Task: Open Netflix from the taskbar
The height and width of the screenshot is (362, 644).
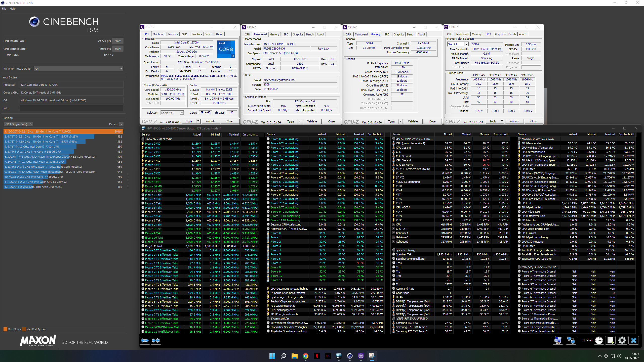Action: (x=317, y=356)
